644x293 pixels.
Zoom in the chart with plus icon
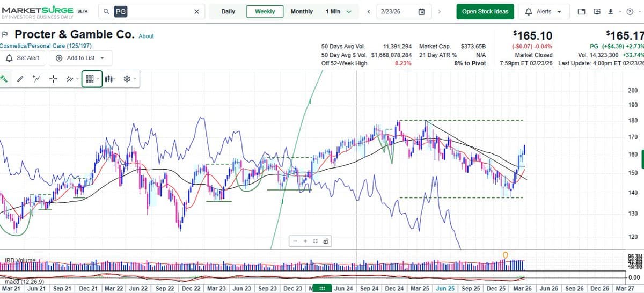tap(305, 241)
